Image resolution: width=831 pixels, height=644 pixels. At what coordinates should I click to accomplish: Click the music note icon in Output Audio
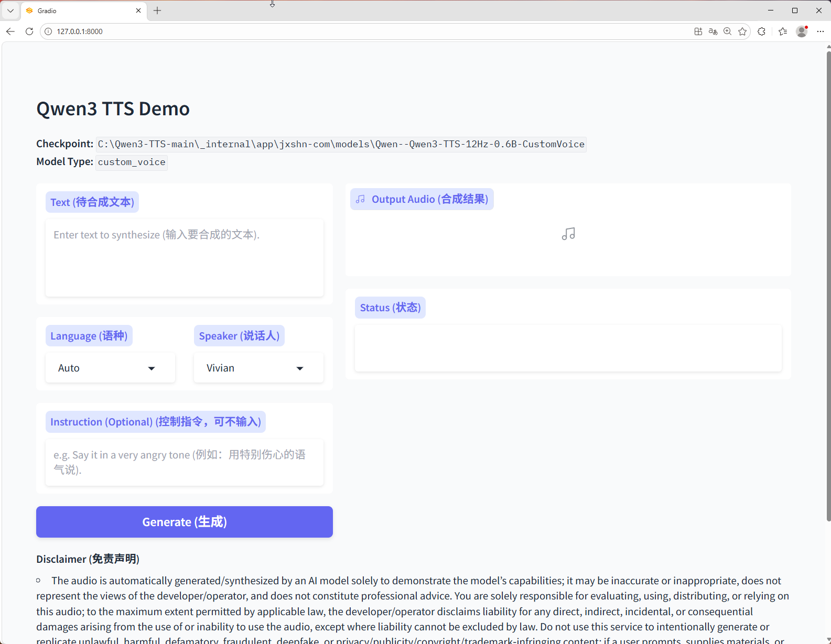[568, 234]
